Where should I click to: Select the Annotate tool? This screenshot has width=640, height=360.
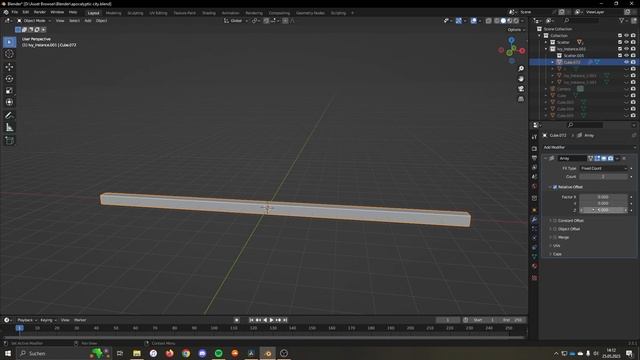[x=9, y=116]
